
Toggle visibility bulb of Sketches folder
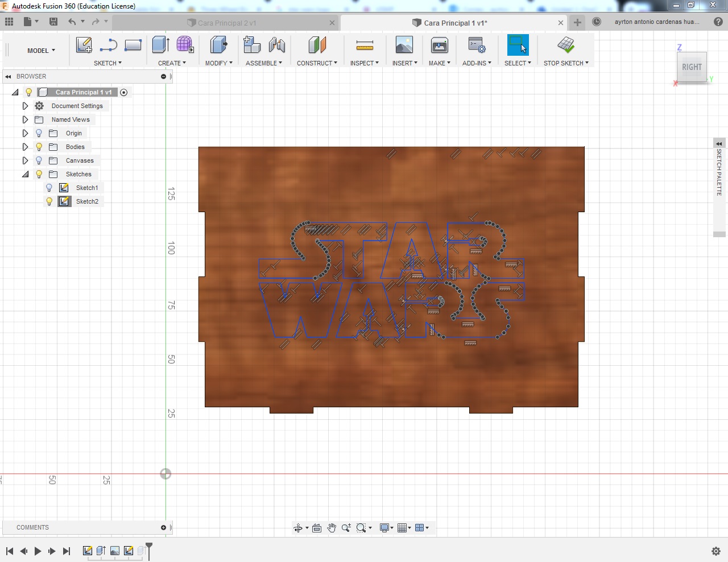tap(39, 174)
